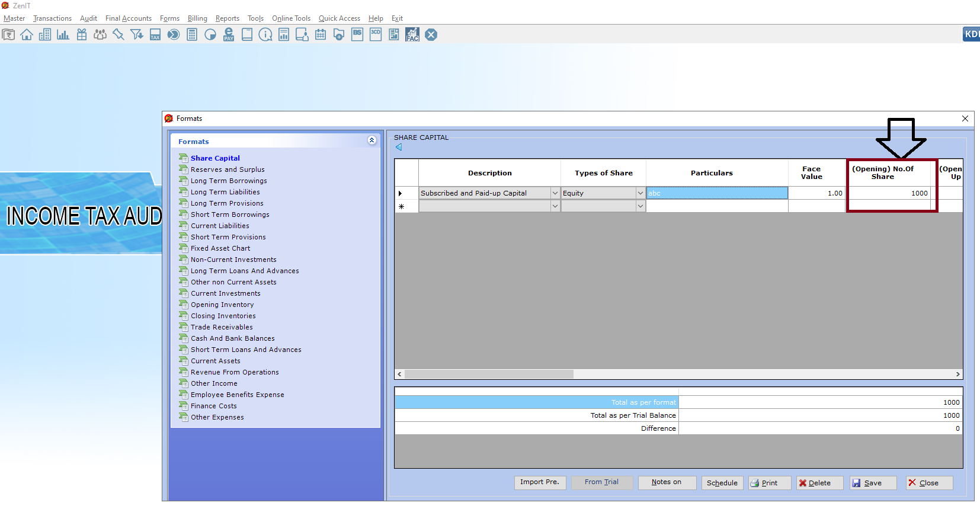Image resolution: width=980 pixels, height=509 pixels.
Task: Click the round arrow disc toolbar icon
Action: click(x=174, y=35)
